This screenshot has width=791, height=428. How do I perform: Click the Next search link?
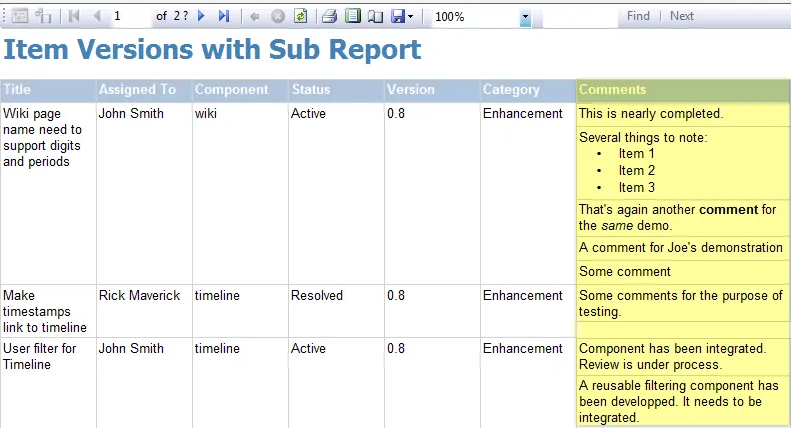(682, 16)
